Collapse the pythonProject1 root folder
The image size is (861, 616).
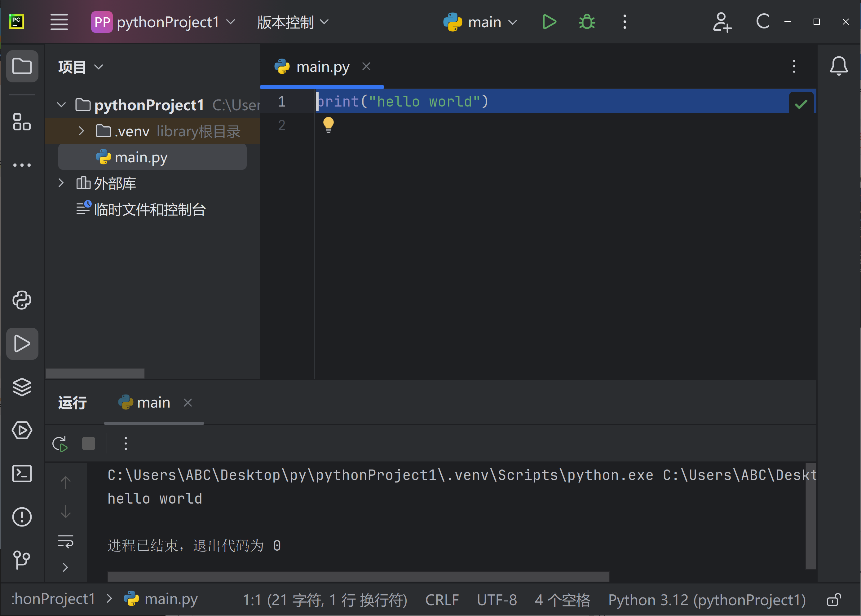(61, 105)
